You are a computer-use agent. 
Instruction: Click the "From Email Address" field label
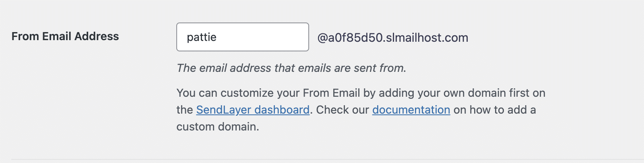coord(65,36)
